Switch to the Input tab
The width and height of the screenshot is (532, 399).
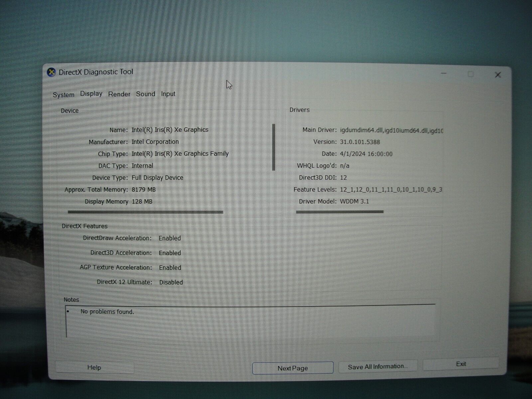[x=168, y=94]
